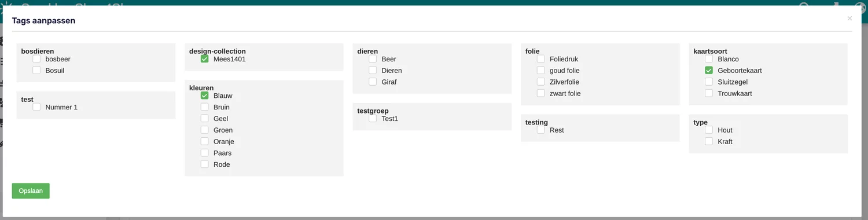868x220 pixels.
Task: Click the kaartsoort group heading
Action: 710,51
